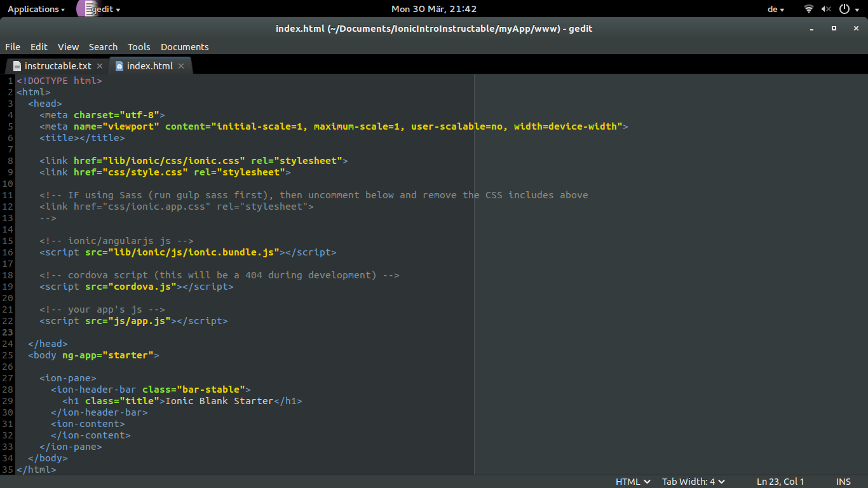Click the closing body tag
The height and width of the screenshot is (488, 868).
click(48, 458)
